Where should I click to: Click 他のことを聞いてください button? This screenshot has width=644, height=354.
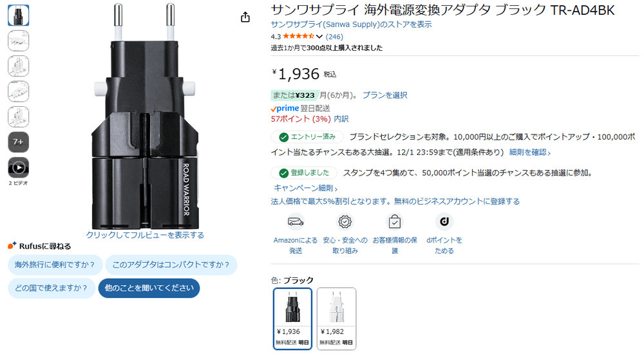pos(149,288)
